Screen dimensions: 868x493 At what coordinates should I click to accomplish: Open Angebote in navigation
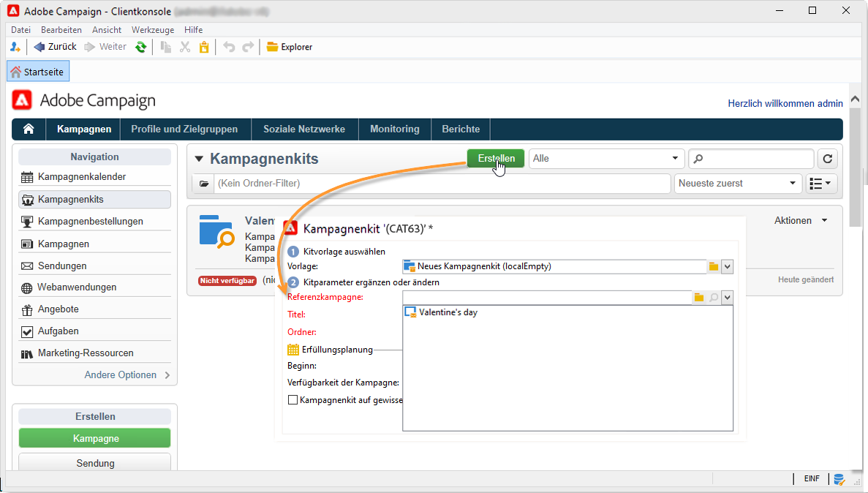click(94, 309)
